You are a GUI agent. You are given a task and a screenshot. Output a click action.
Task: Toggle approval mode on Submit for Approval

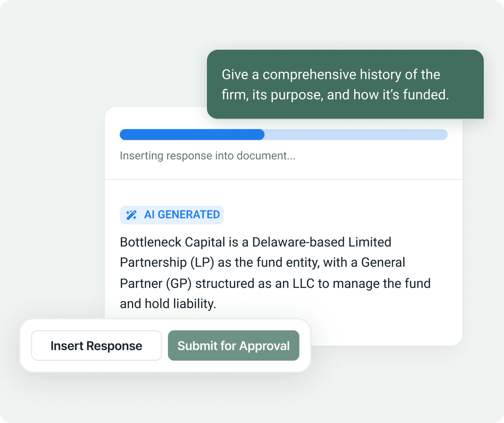233,346
